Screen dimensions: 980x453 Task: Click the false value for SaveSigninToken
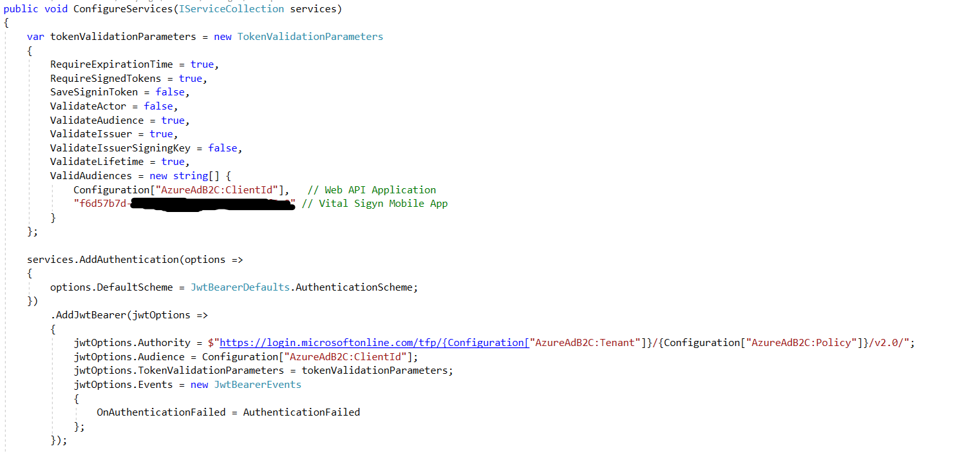(x=169, y=92)
